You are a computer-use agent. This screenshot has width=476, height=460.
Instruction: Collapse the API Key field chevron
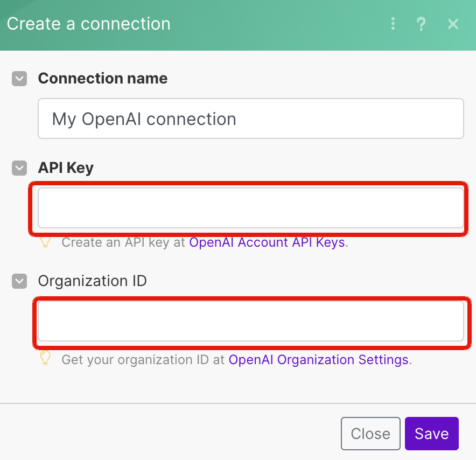click(19, 168)
